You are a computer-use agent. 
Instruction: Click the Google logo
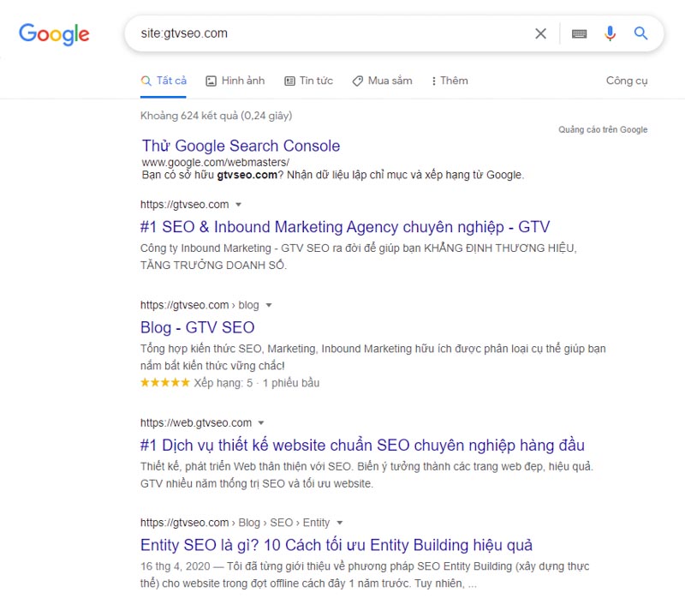(54, 34)
